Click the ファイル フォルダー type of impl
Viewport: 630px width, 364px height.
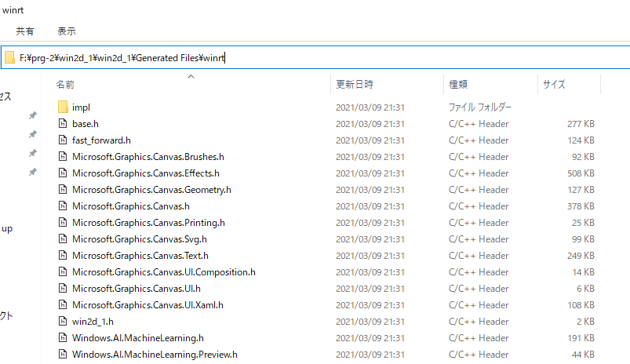[x=479, y=107]
